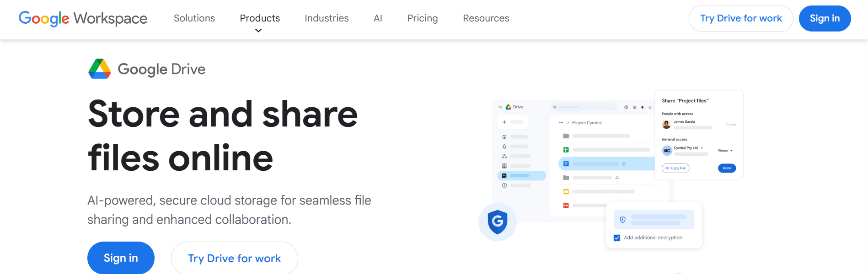868x274 pixels.
Task: Click the Project Cymbal breadcrumb label
Action: [x=587, y=123]
